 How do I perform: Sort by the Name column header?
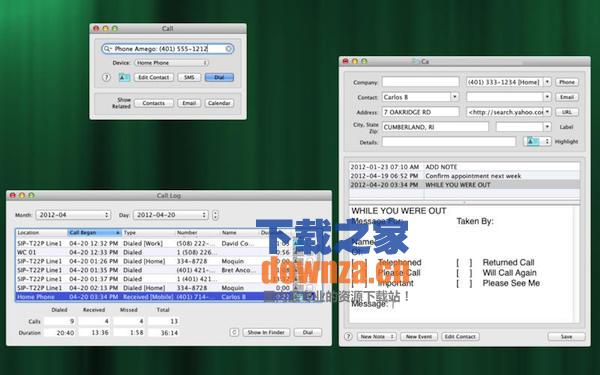point(240,233)
